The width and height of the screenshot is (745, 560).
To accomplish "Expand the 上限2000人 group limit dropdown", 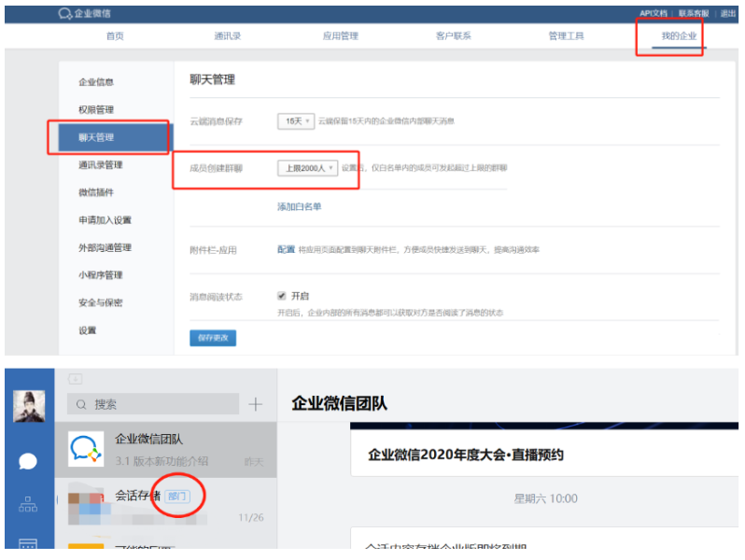I will (307, 168).
